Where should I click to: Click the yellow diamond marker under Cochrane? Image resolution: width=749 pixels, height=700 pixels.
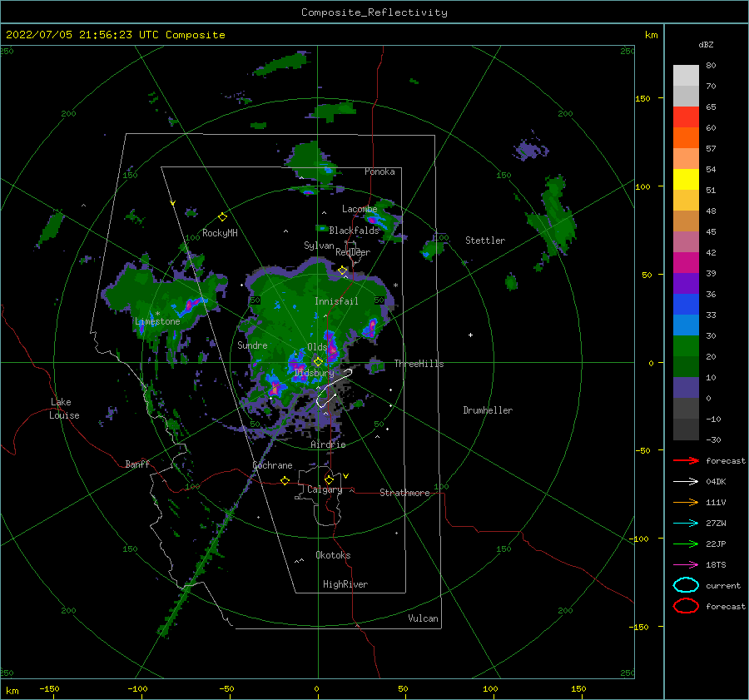point(285,480)
